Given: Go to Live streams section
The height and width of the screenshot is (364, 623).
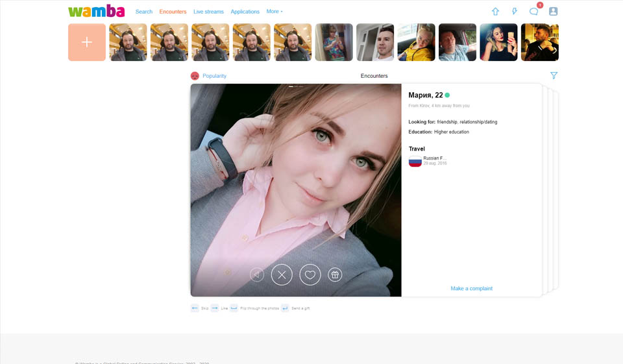Looking at the screenshot, I should (208, 12).
